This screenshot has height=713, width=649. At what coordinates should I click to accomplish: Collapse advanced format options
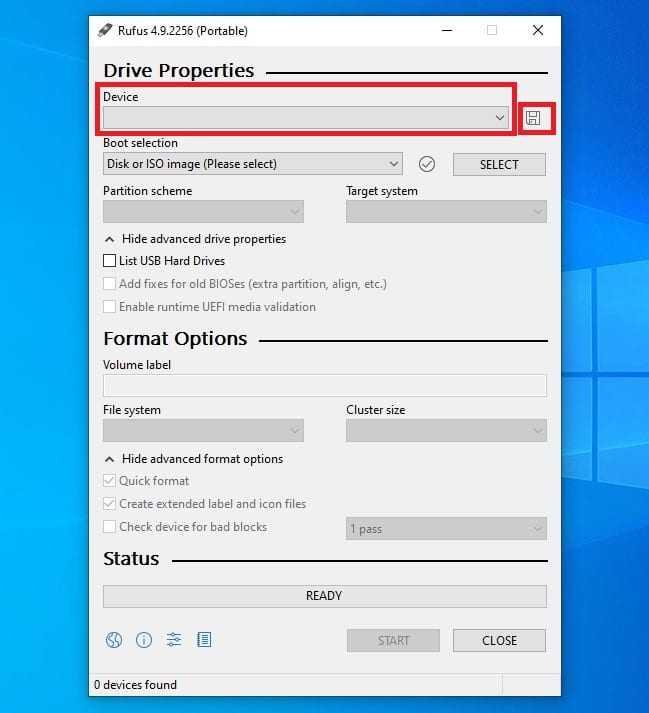[194, 459]
